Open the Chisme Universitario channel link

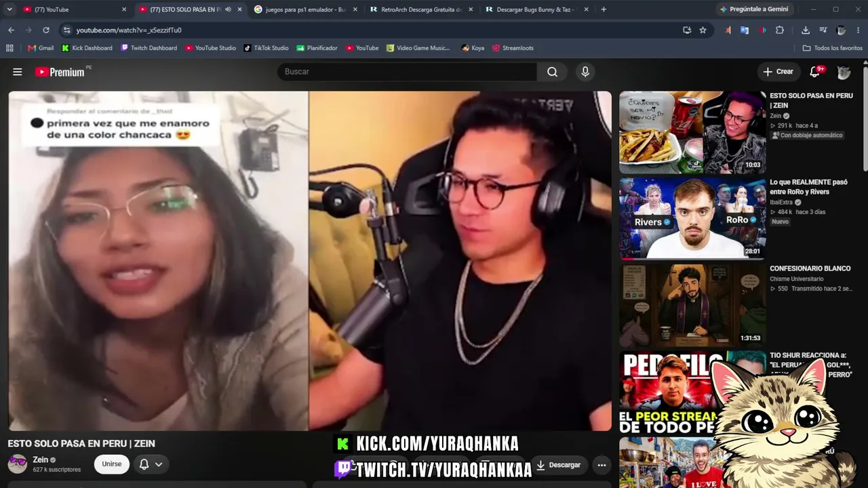coord(797,279)
